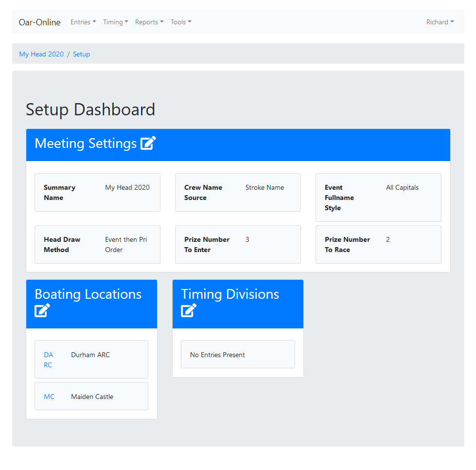Click the No Entries Present box
Image resolution: width=476 pixels, height=470 pixels.
pyautogui.click(x=238, y=355)
